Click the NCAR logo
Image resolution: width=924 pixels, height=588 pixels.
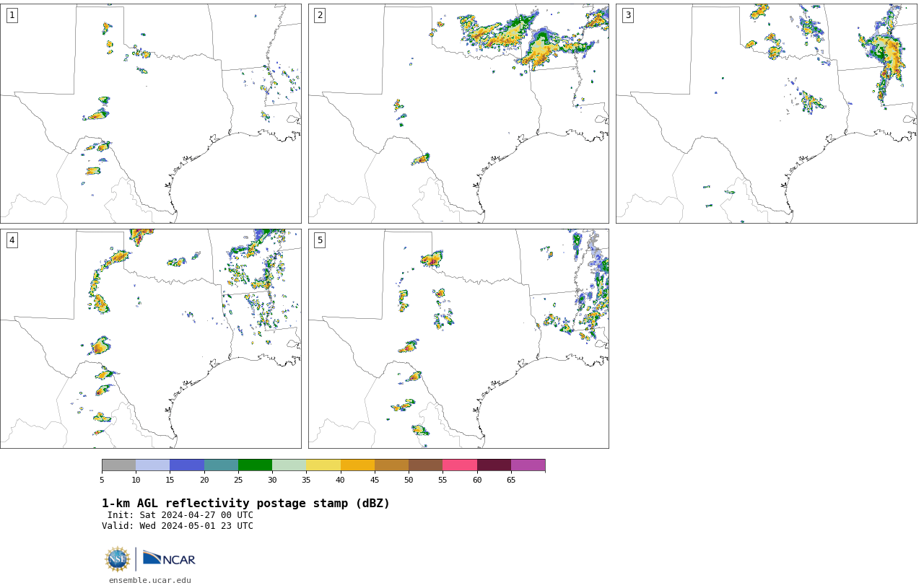[169, 559]
